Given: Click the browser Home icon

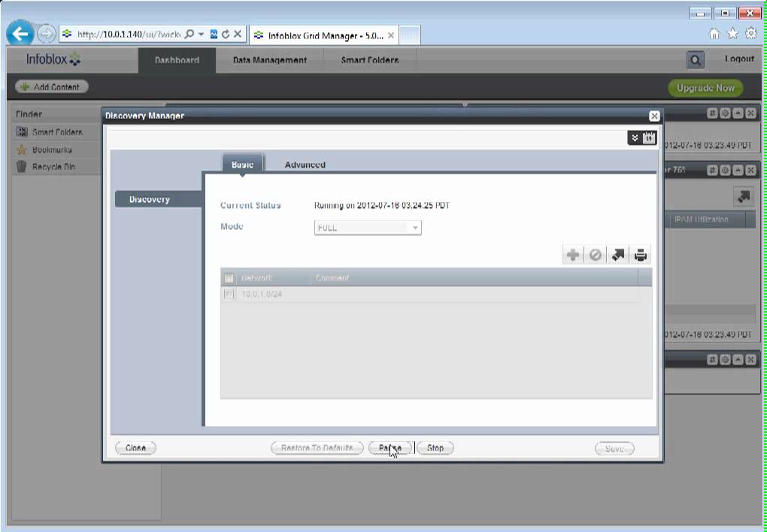Looking at the screenshot, I should [714, 33].
